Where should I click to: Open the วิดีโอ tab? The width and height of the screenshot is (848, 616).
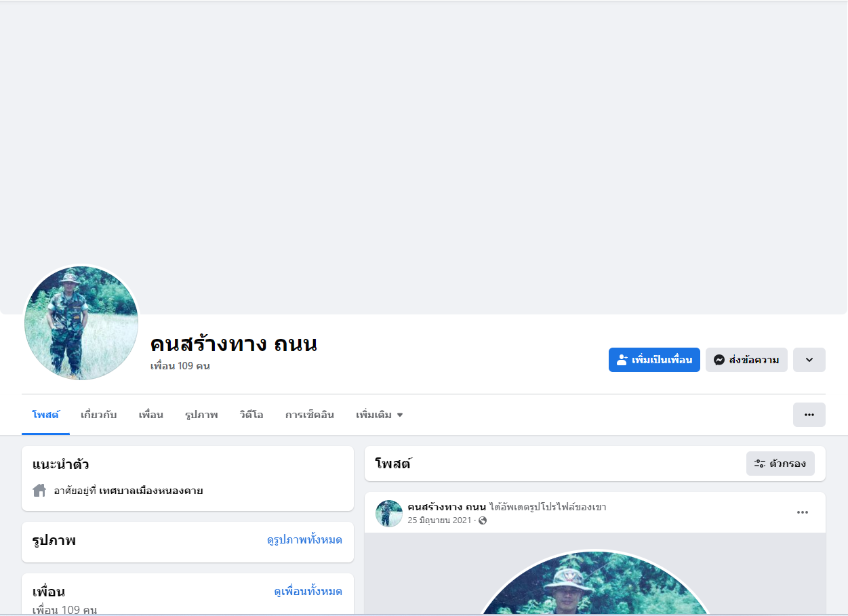[251, 415]
